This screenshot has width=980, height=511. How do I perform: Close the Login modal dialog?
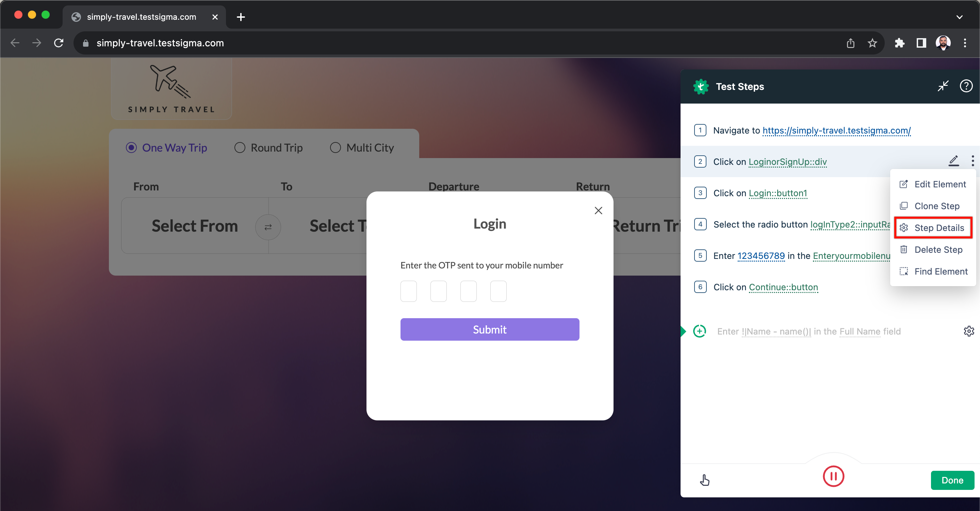tap(598, 210)
